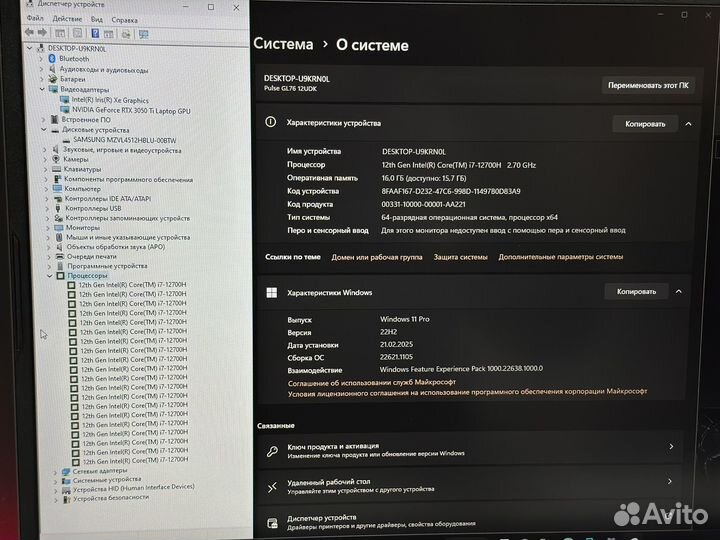Select SAMSUNG MZVL4512HBLU-00BTW disk
The width and height of the screenshot is (720, 540).
[x=124, y=140]
